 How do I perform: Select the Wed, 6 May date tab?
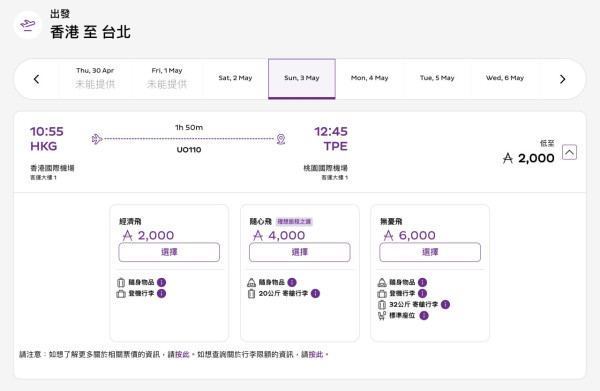click(x=505, y=78)
